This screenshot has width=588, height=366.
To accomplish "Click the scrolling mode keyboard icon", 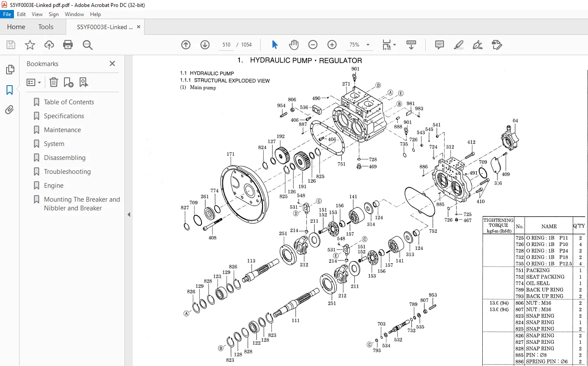I will pos(411,45).
